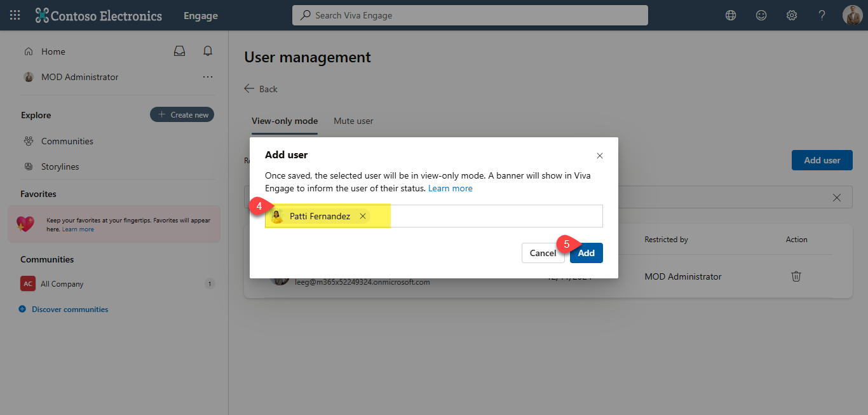
Task: Remove Patti Fernandez using the chip X
Action: 362,215
